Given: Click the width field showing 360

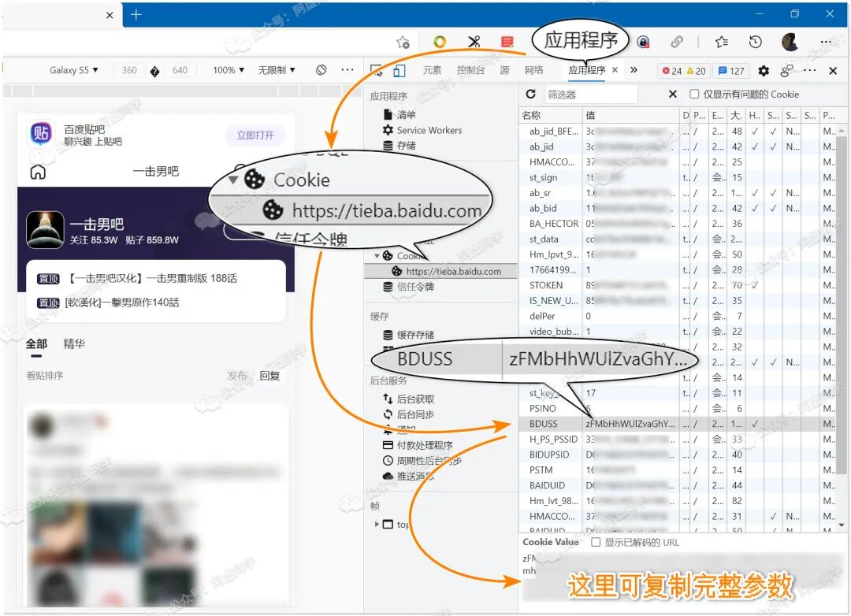Looking at the screenshot, I should pyautogui.click(x=129, y=70).
